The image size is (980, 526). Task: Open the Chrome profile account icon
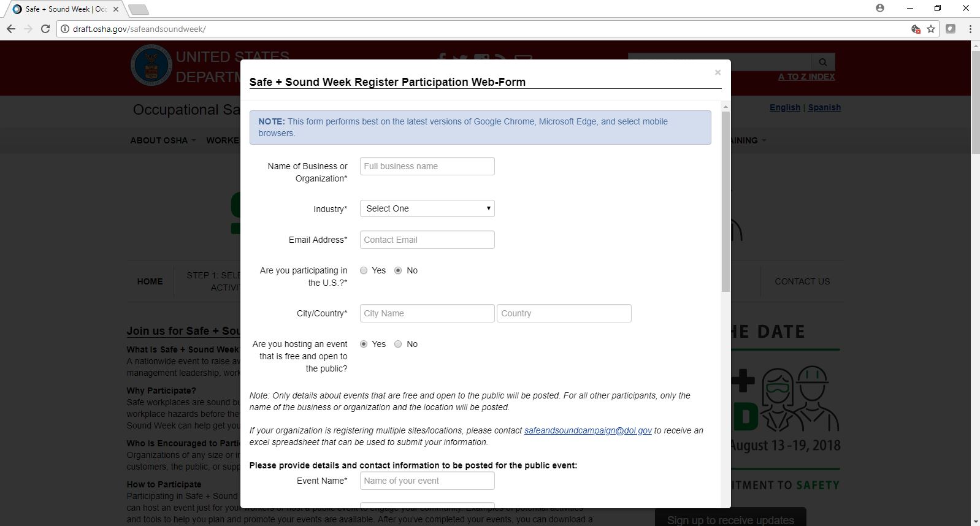click(880, 9)
